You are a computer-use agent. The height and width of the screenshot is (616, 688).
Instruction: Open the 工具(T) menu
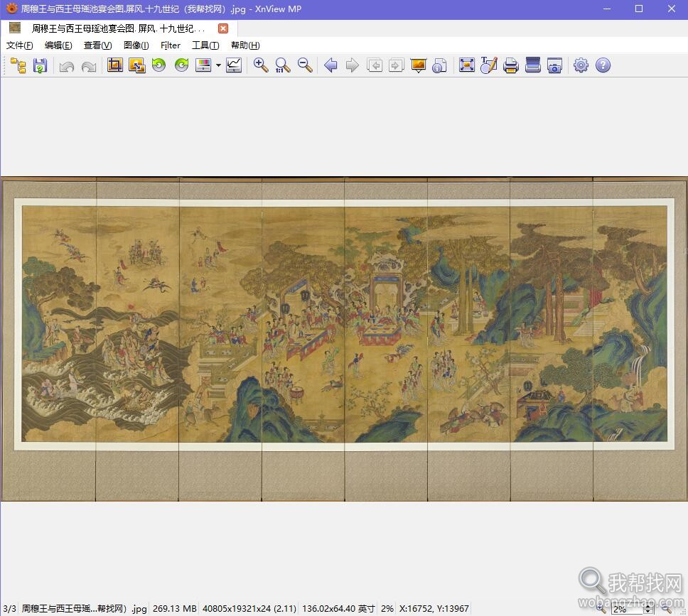tap(205, 45)
